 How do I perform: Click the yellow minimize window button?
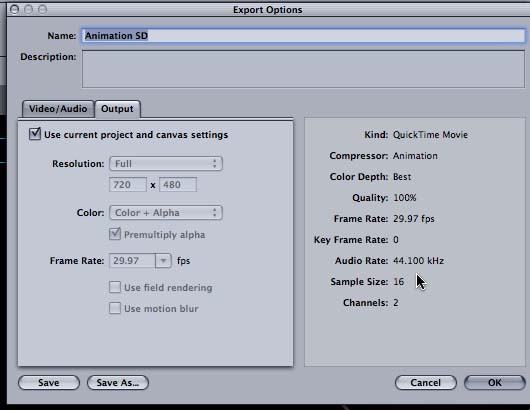[x=29, y=9]
